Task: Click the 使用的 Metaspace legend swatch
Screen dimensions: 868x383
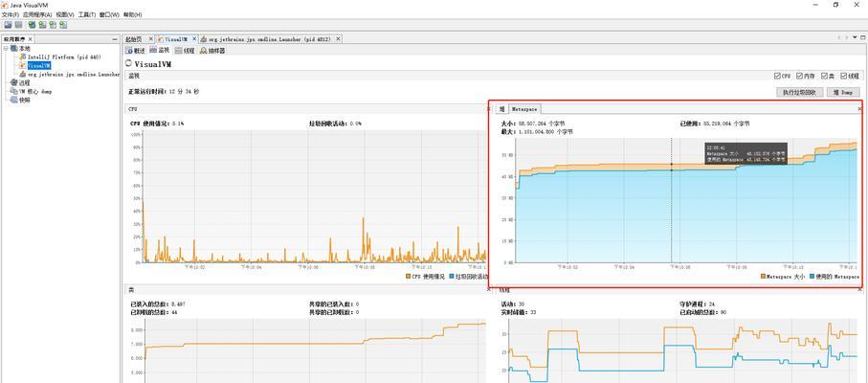Action: point(812,276)
